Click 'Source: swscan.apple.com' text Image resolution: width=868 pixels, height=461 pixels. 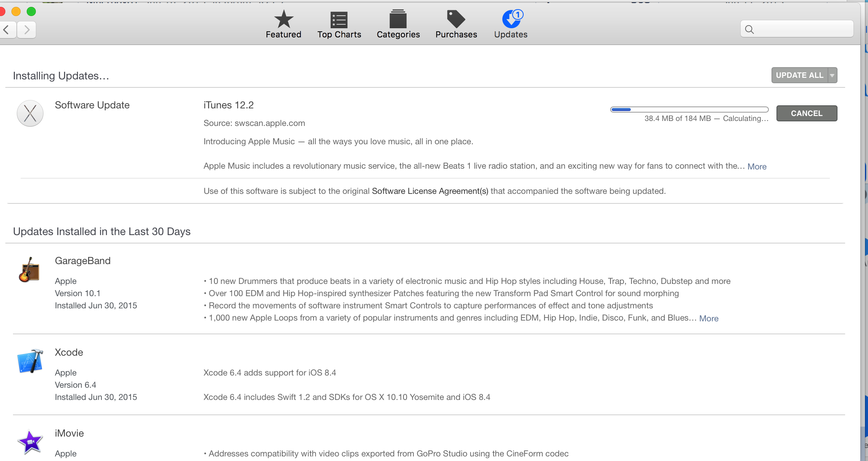pyautogui.click(x=254, y=123)
